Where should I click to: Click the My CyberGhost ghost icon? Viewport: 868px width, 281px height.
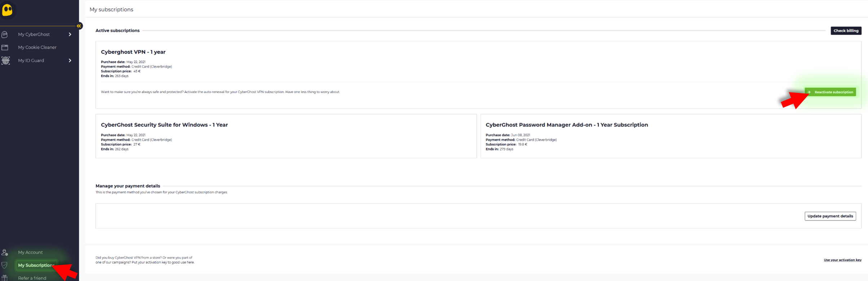(5, 34)
